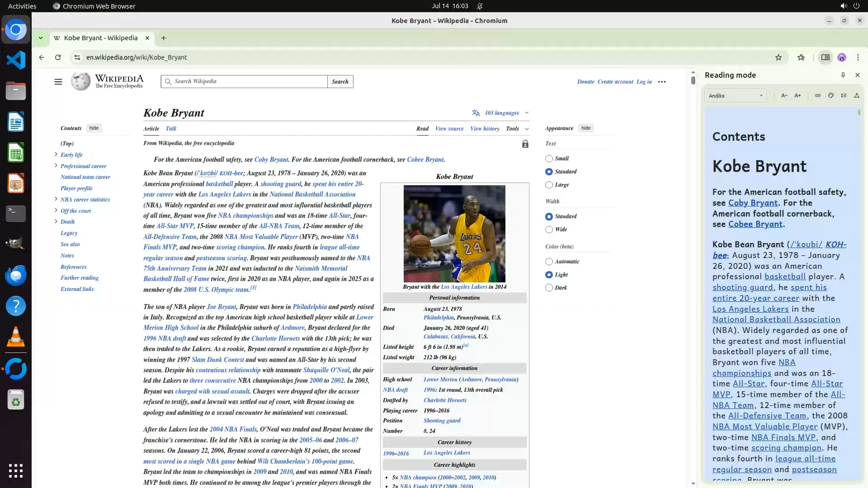Open reading mode color theme palette
868x488 pixels.
point(830,95)
